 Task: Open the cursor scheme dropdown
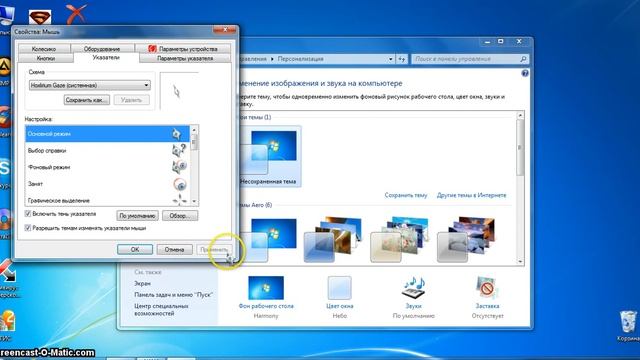click(90, 85)
